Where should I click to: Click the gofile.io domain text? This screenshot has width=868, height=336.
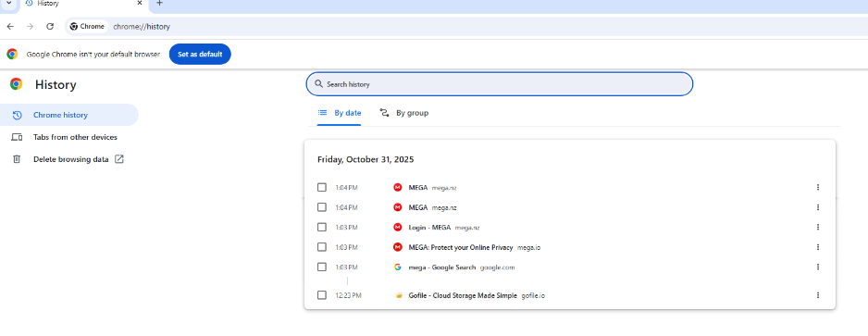point(533,295)
